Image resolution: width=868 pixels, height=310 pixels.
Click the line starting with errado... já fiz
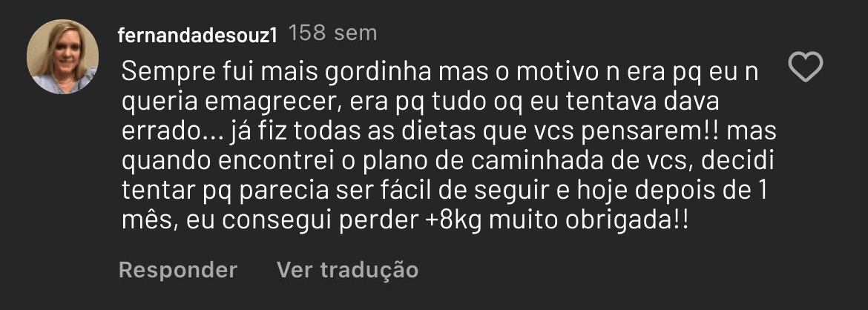[x=448, y=133]
